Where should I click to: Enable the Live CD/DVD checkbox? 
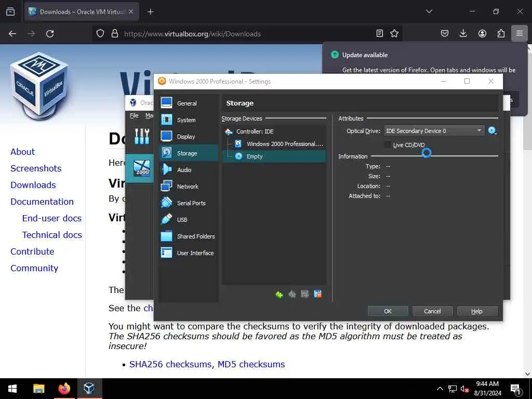click(x=388, y=145)
